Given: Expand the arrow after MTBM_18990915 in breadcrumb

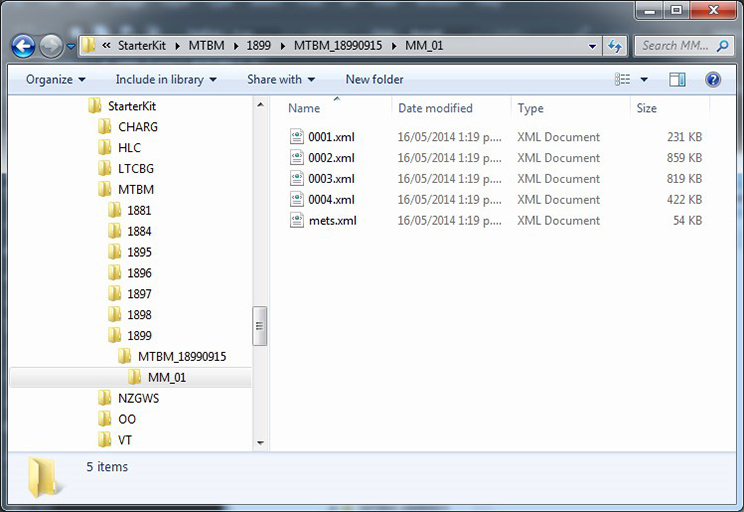Looking at the screenshot, I should coord(394,46).
